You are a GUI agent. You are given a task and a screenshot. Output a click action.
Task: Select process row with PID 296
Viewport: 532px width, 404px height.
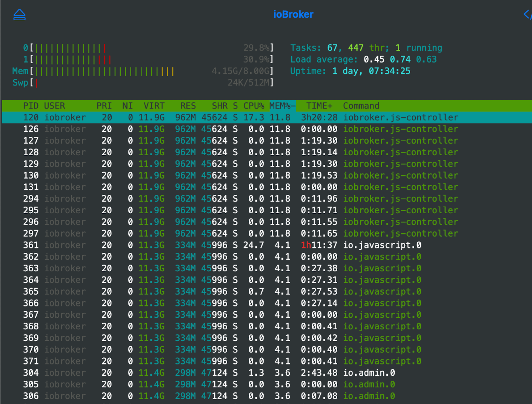(267, 222)
